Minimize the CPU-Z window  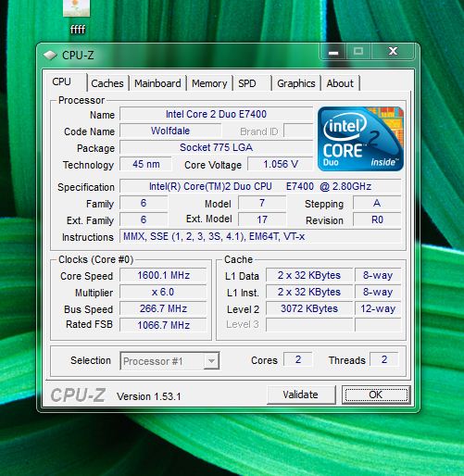(x=333, y=52)
